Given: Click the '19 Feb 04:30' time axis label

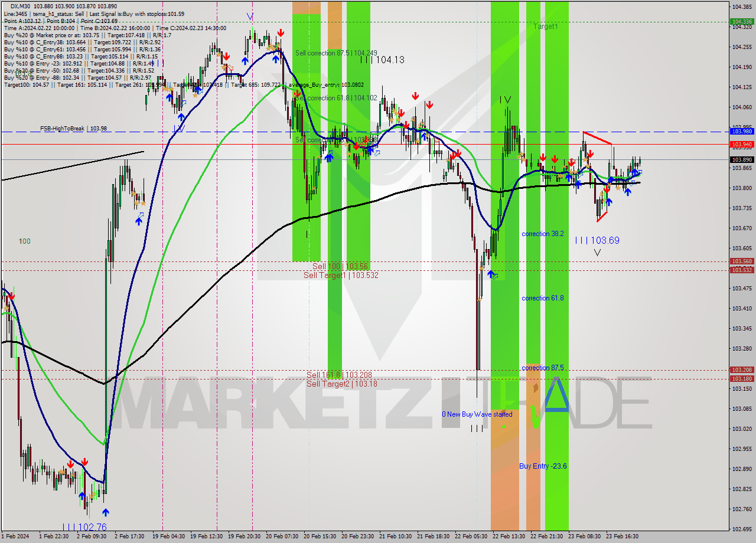Looking at the screenshot, I should tap(168, 537).
